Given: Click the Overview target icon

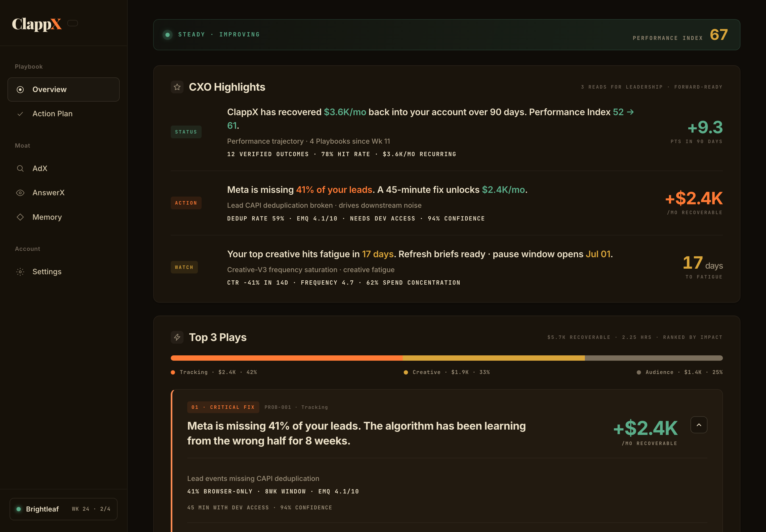Looking at the screenshot, I should click(x=20, y=89).
